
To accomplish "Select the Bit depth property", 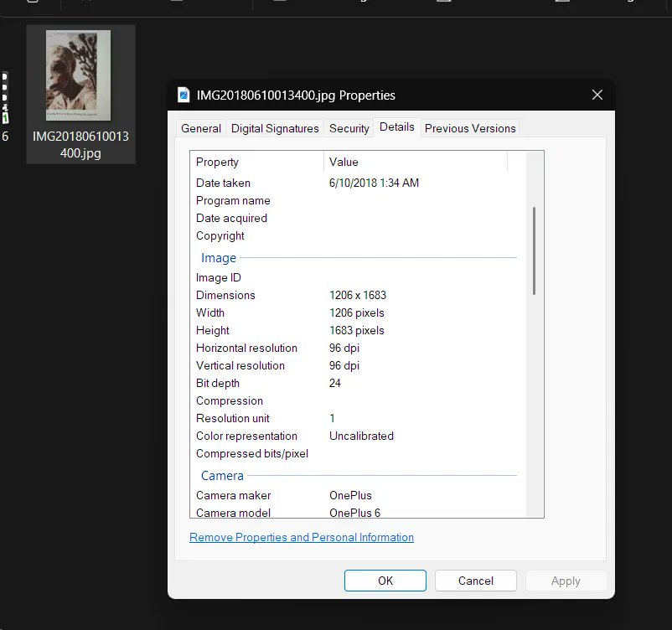I will (x=217, y=383).
